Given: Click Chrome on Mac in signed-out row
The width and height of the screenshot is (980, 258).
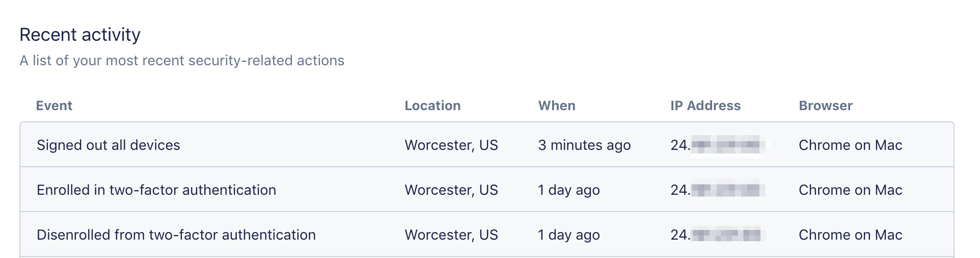Looking at the screenshot, I should click(x=850, y=145).
